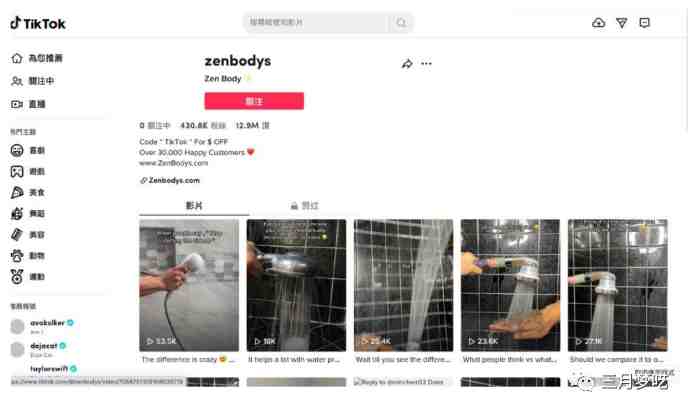
Task: Switch to the Videos tab
Action: (x=194, y=206)
